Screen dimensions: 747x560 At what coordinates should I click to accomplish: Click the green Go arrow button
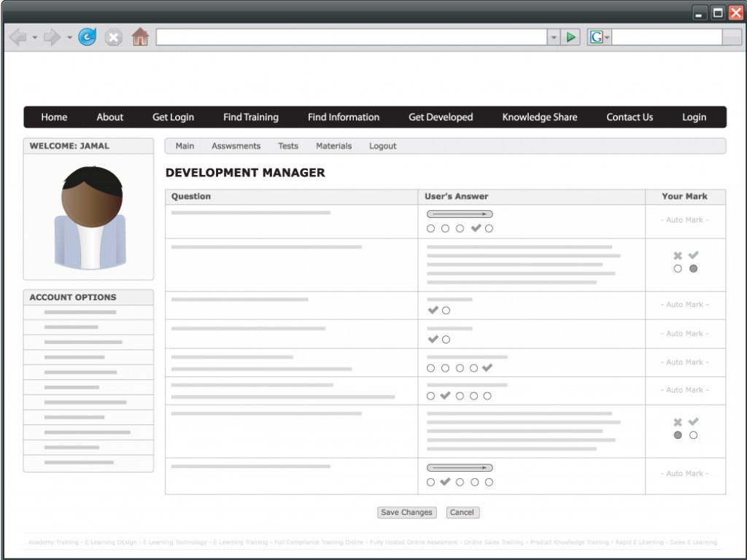[x=570, y=37]
